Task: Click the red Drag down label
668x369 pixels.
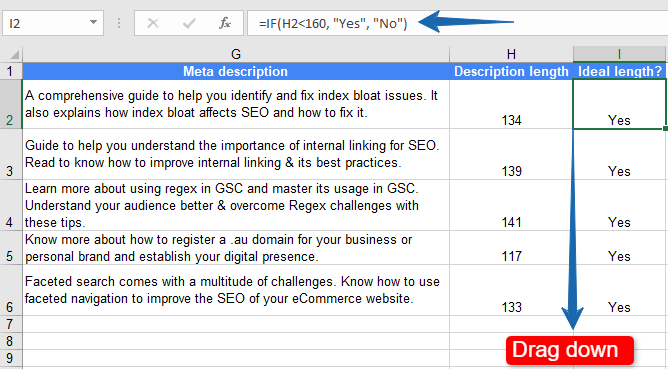Action: pos(570,350)
